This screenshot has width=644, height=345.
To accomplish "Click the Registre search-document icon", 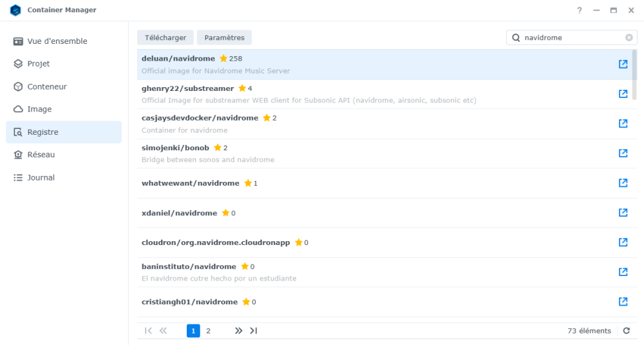I will pos(18,132).
